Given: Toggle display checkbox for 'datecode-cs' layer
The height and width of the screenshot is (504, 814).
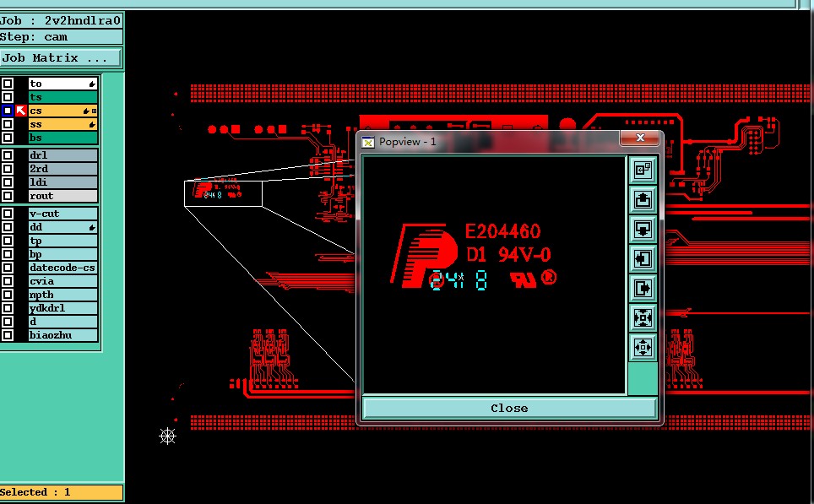Looking at the screenshot, I should [8, 268].
